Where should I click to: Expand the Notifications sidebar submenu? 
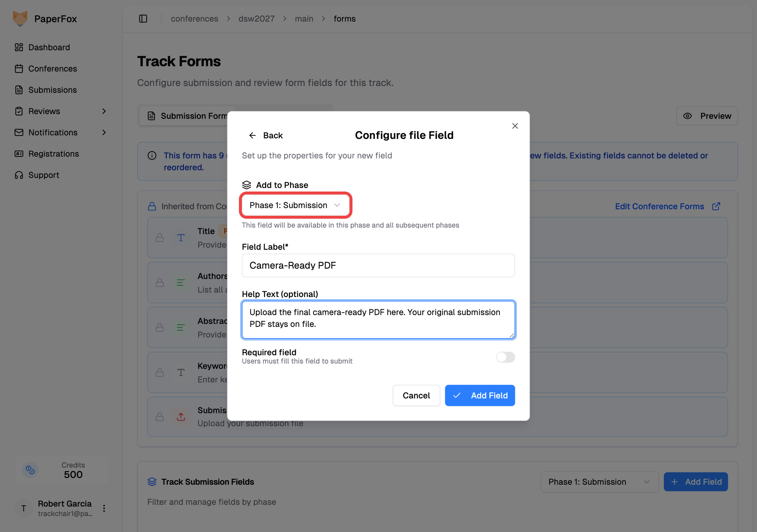(104, 132)
